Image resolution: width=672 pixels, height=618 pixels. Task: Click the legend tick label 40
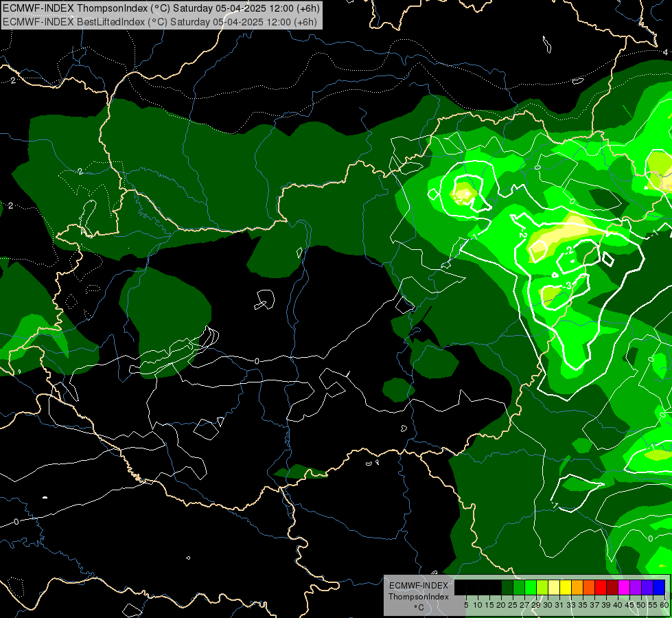[x=618, y=605]
